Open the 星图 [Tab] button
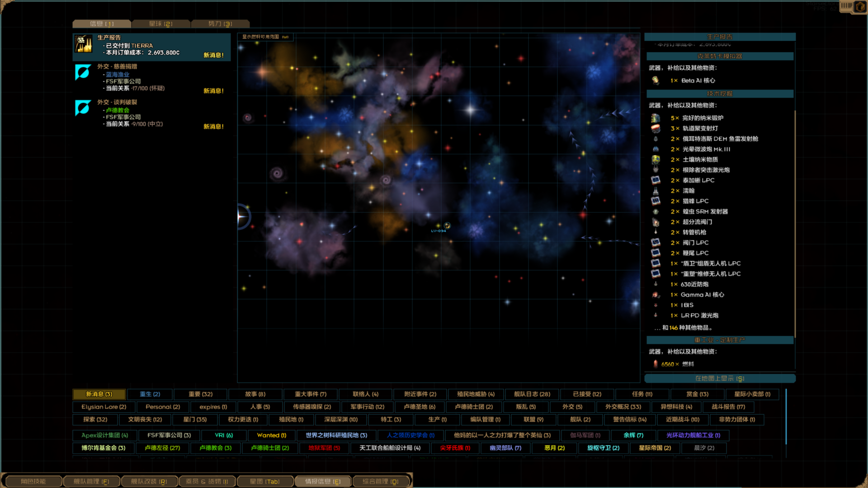The height and width of the screenshot is (488, 868). click(265, 481)
